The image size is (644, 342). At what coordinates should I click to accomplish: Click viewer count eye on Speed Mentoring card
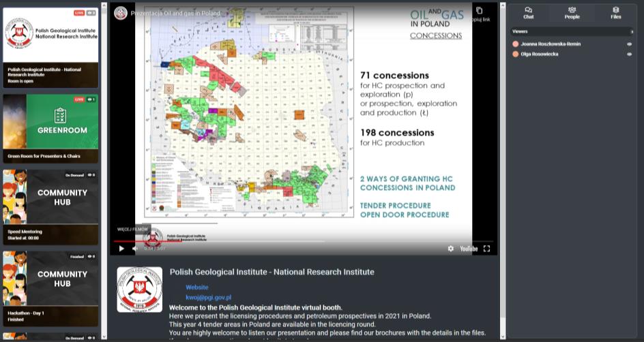pyautogui.click(x=91, y=175)
